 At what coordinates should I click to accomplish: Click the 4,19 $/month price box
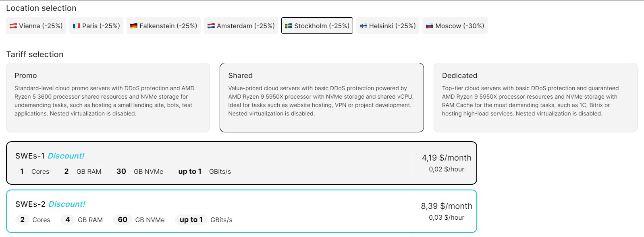point(445,163)
